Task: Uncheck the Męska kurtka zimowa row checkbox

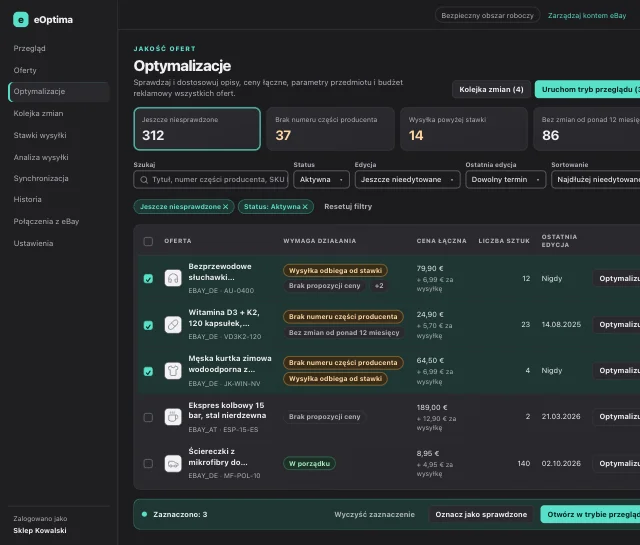Action: click(148, 371)
